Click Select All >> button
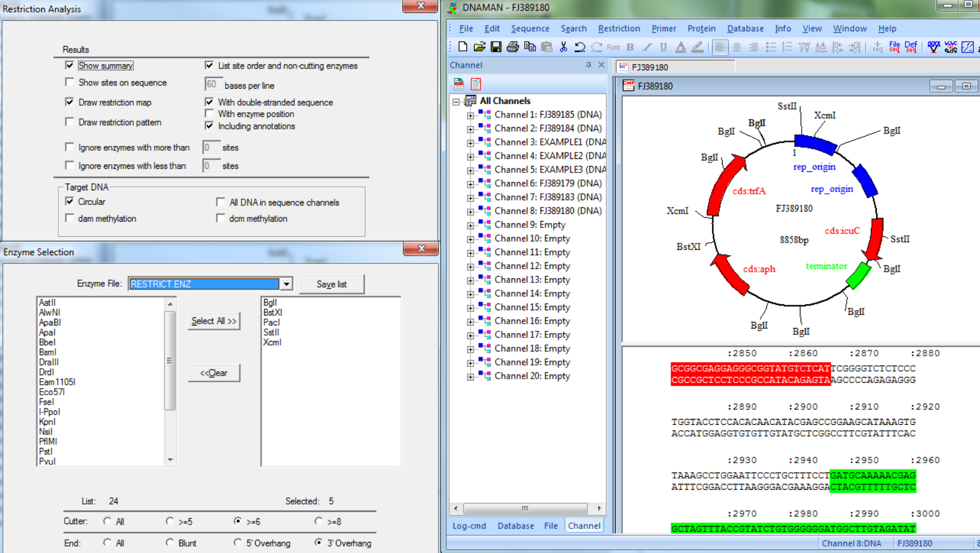The height and width of the screenshot is (553, 980). [214, 321]
